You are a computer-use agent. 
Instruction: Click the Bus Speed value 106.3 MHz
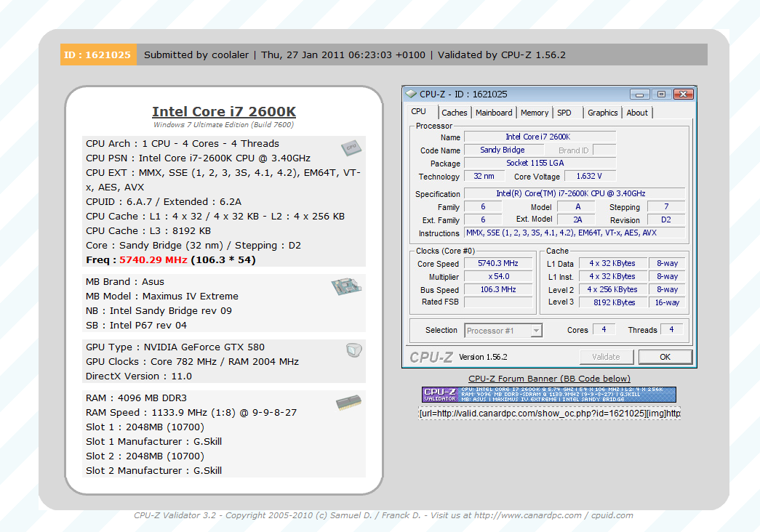pos(498,289)
